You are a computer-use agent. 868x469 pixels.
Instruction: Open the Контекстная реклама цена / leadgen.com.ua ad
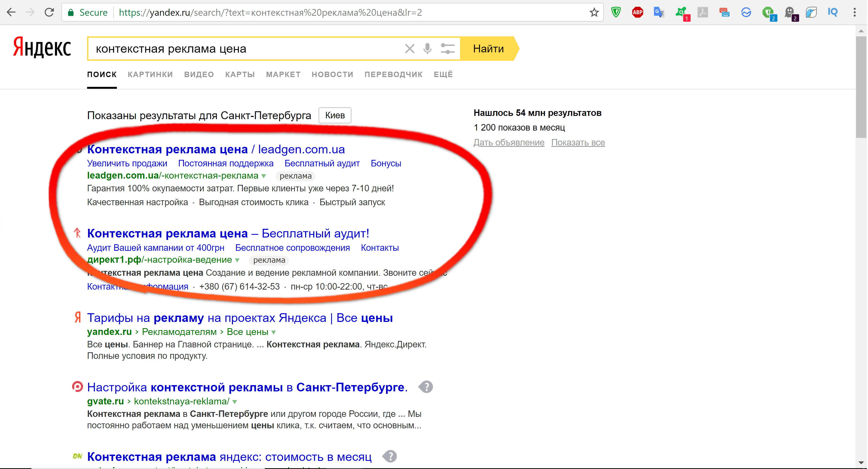coord(216,149)
